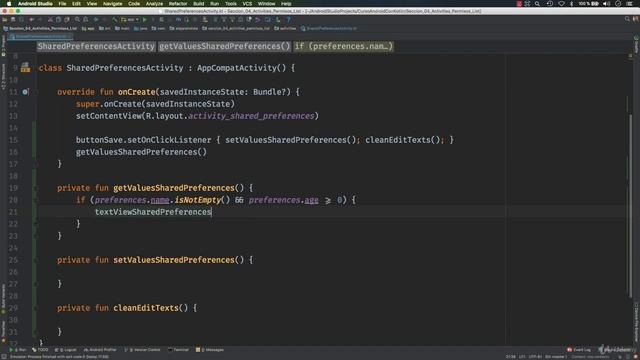Collapse the if block fold marker on line 20

tap(36, 200)
